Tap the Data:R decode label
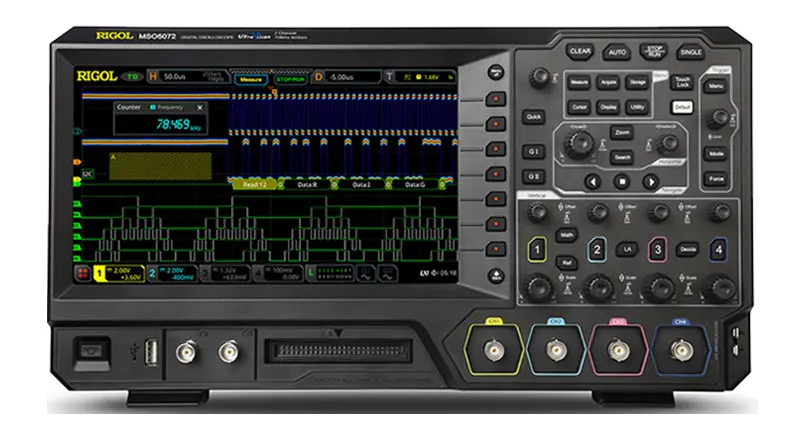This screenshot has width=810, height=440. click(x=307, y=185)
